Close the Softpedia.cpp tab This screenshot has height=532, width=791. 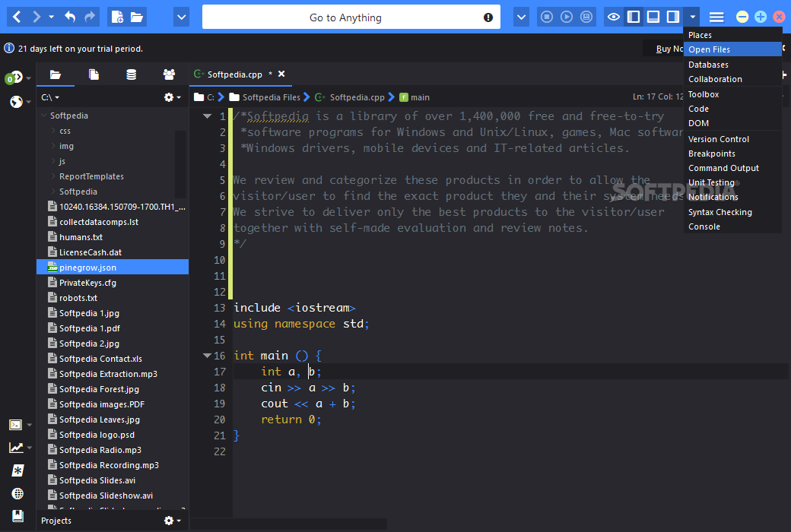tap(281, 74)
